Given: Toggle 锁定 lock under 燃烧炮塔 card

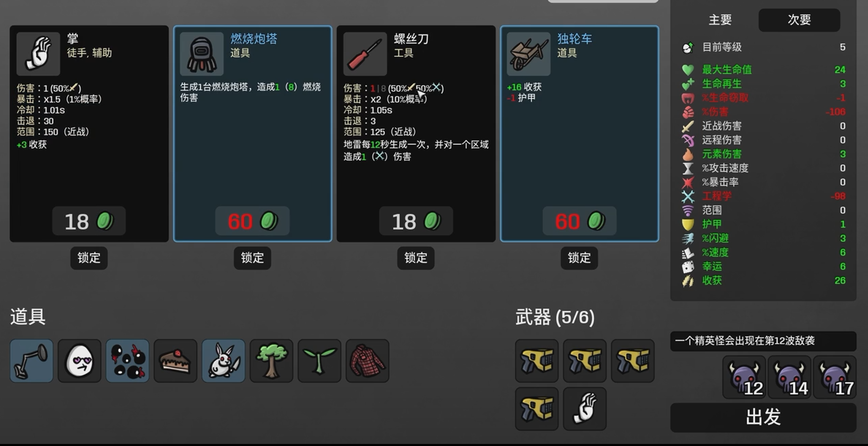Looking at the screenshot, I should [252, 258].
